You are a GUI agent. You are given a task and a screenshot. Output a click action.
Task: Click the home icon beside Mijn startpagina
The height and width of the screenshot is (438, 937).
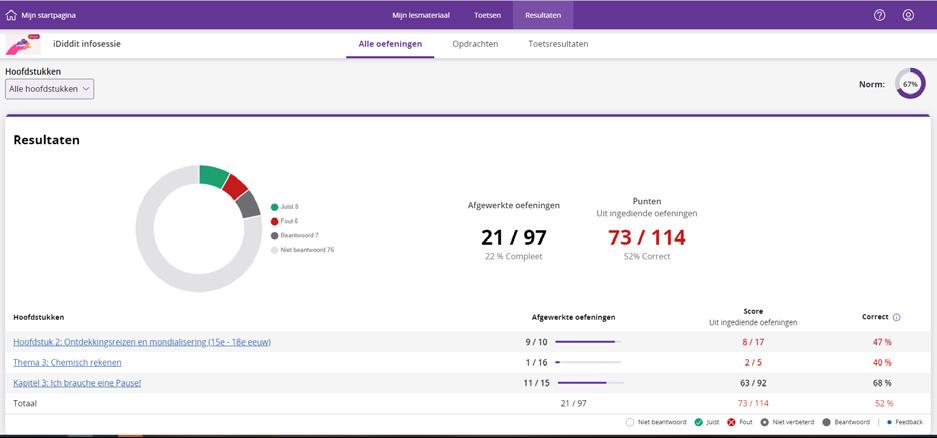click(11, 16)
